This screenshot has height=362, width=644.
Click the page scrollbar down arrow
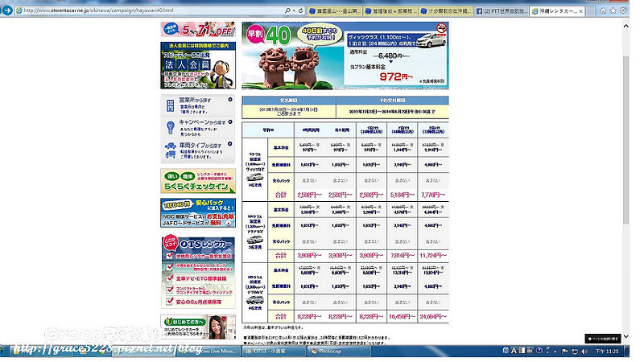625,336
